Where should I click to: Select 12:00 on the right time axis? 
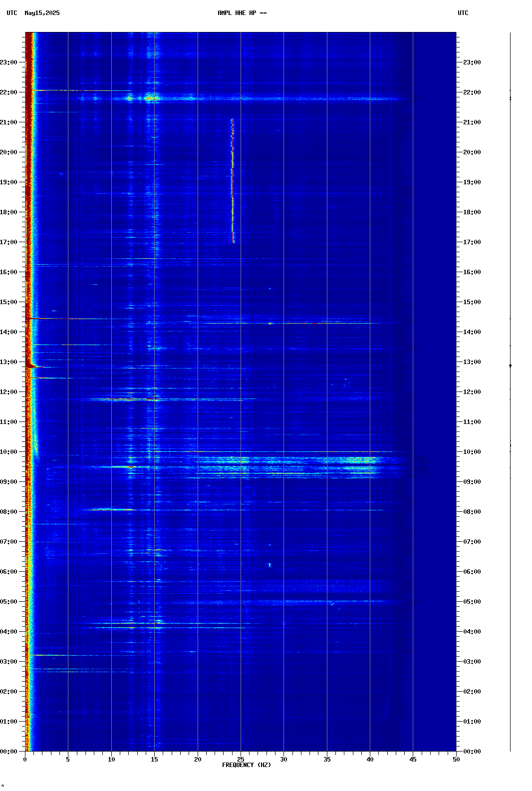[472, 392]
